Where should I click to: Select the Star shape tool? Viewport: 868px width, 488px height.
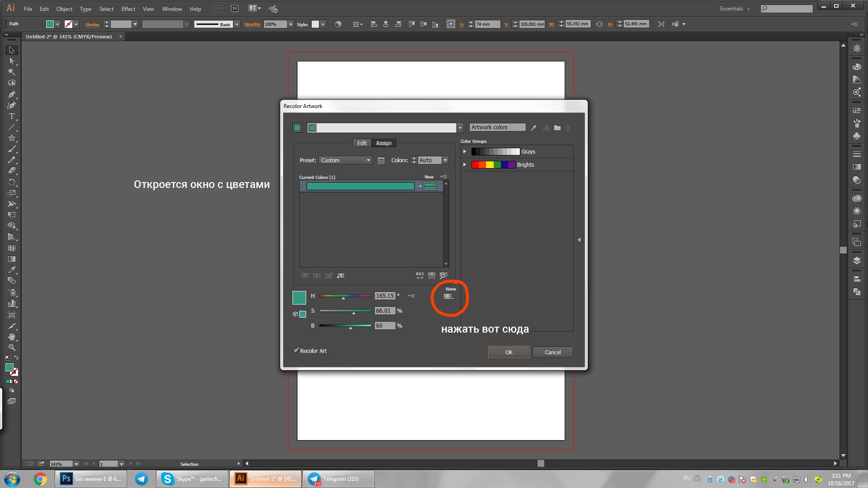point(12,138)
